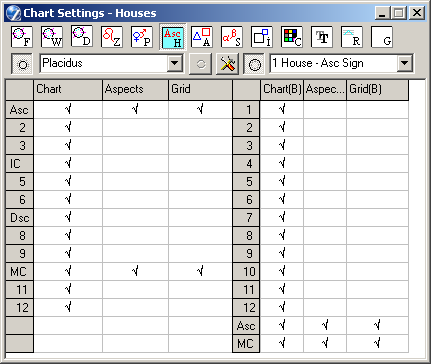This screenshot has width=431, height=364.
Task: Open the I settings icon with squares
Action: tap(262, 37)
